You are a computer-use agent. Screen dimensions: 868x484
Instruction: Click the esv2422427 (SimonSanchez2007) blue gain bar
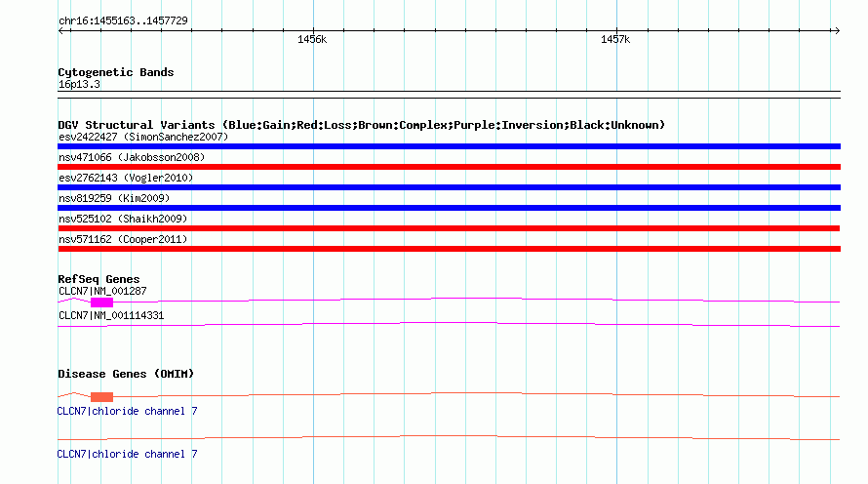(449, 146)
